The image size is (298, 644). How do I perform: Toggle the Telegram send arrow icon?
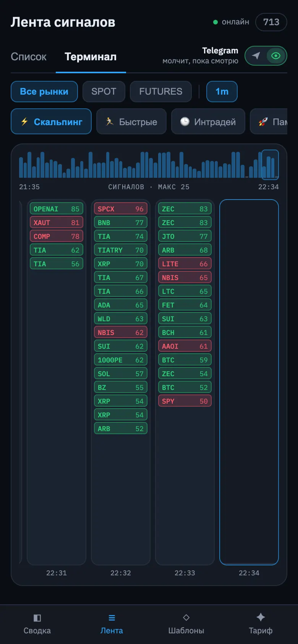(x=256, y=56)
